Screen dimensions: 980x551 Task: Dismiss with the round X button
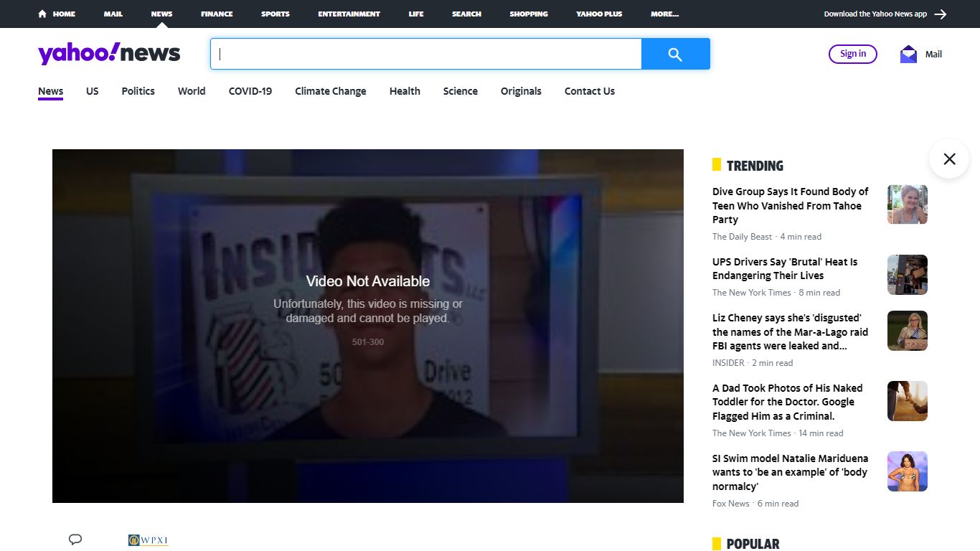949,159
